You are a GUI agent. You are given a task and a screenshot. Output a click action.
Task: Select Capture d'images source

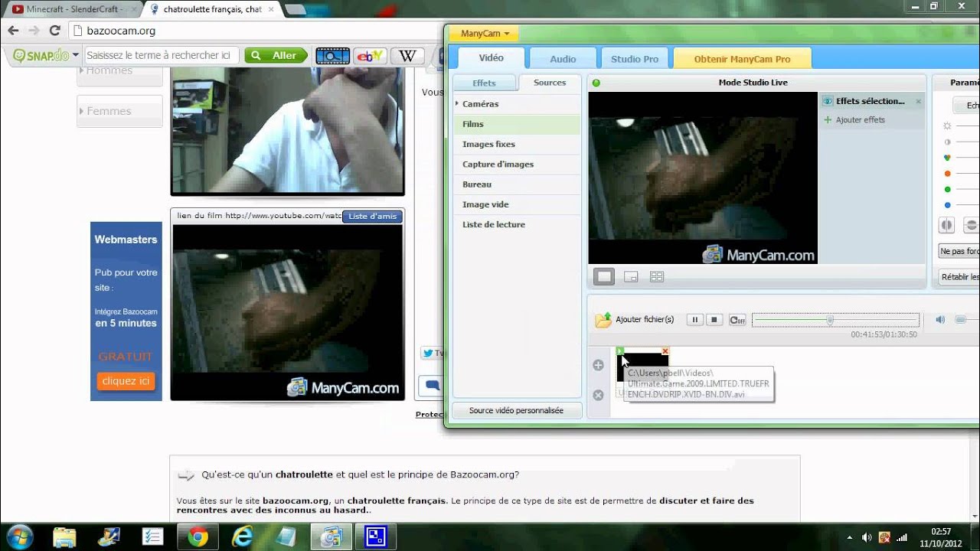pos(517,164)
